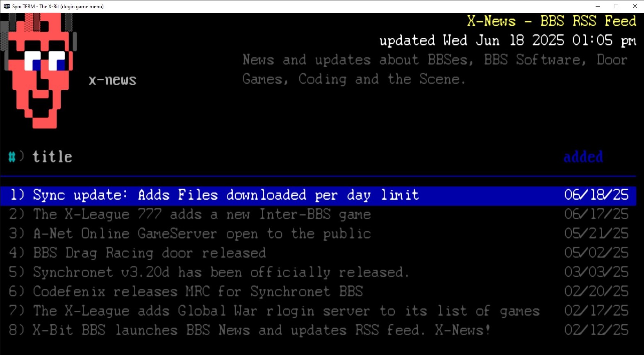Open the Global War rlogin server news item
Image resolution: width=644 pixels, height=355 pixels.
(x=318, y=311)
